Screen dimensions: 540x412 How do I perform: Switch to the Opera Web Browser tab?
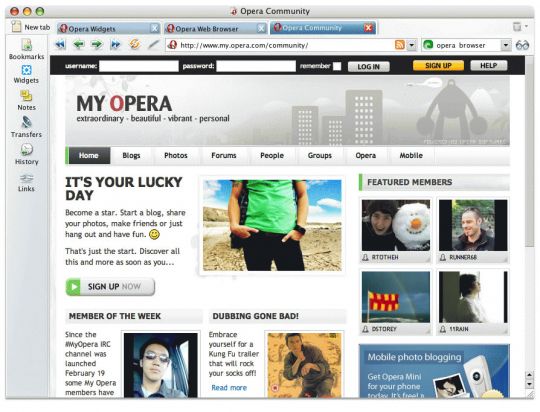pyautogui.click(x=216, y=29)
